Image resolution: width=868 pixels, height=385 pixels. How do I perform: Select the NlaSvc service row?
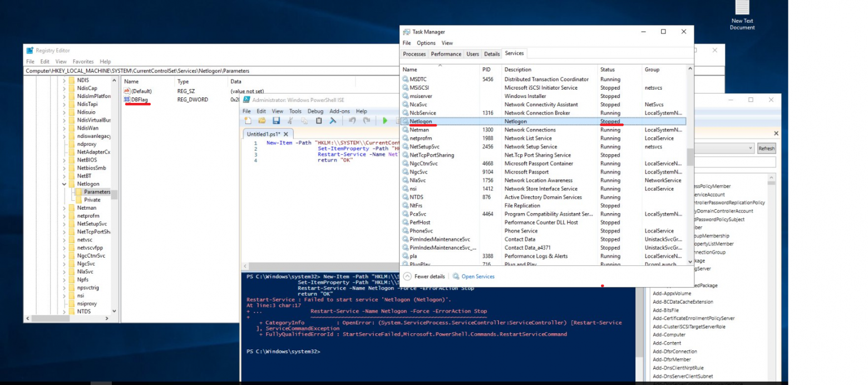coord(544,180)
